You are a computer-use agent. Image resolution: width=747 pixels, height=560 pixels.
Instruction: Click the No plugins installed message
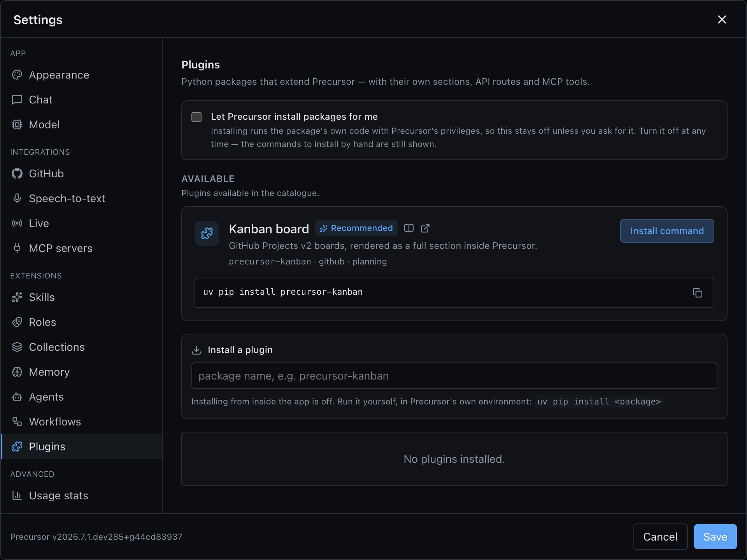pos(454,459)
